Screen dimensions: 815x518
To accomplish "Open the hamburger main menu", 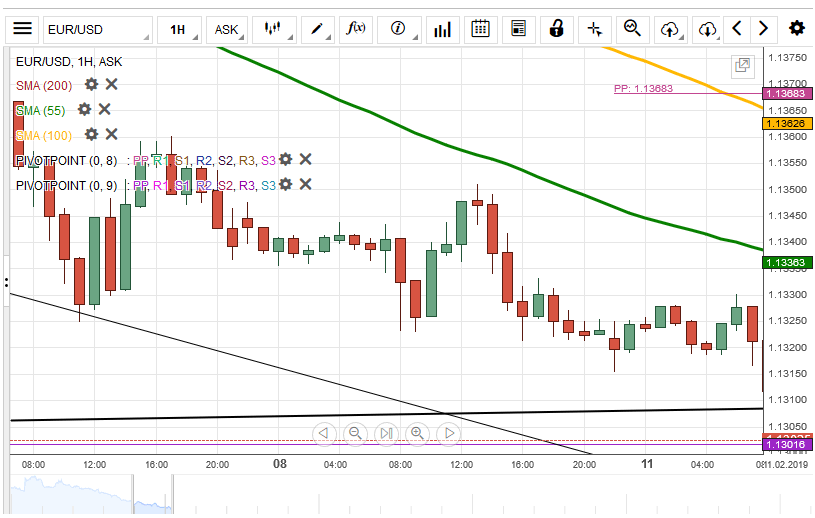I will pos(22,29).
